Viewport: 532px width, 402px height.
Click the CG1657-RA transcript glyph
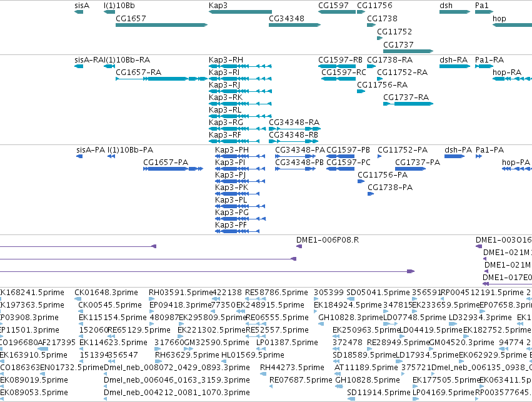(x=161, y=79)
